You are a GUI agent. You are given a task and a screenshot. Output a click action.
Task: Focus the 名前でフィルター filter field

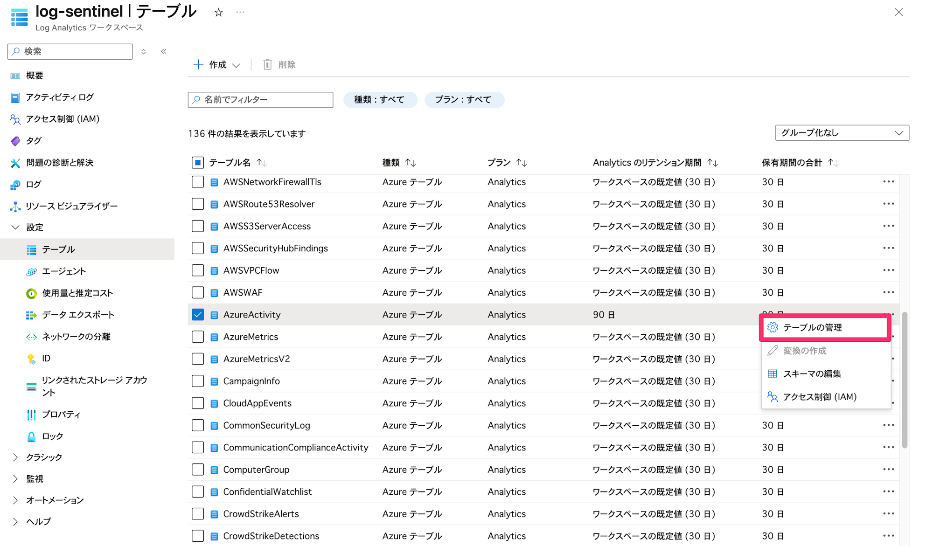pyautogui.click(x=260, y=100)
